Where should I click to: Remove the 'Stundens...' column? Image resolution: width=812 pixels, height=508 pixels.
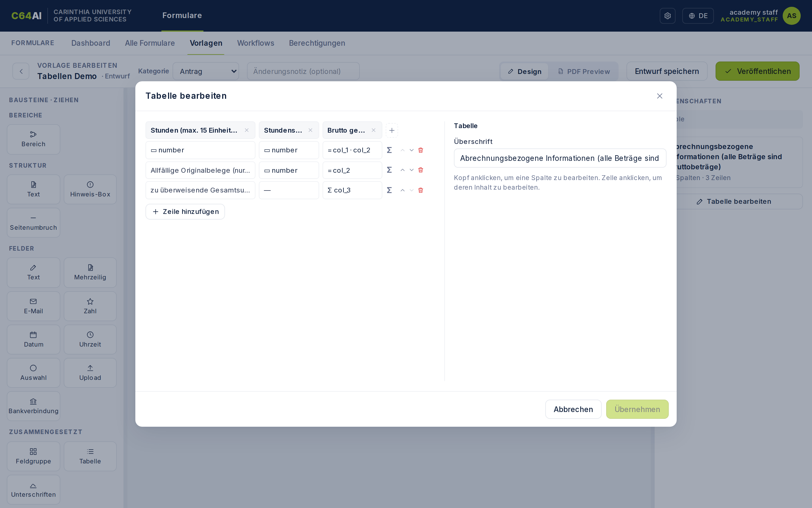pyautogui.click(x=310, y=130)
